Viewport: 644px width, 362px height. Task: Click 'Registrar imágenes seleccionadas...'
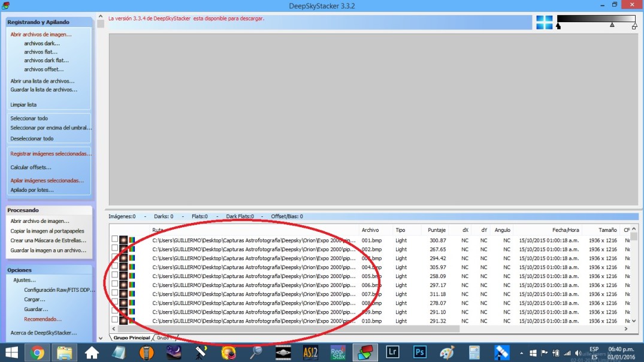pyautogui.click(x=51, y=153)
